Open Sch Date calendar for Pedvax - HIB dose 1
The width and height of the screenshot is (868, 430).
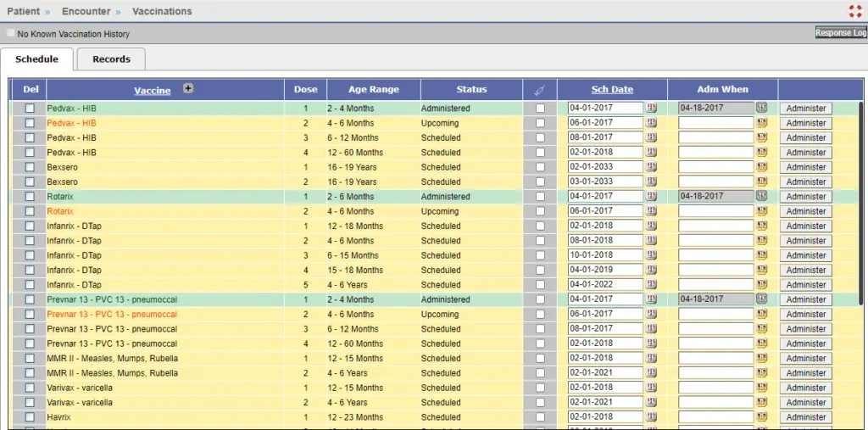click(651, 108)
